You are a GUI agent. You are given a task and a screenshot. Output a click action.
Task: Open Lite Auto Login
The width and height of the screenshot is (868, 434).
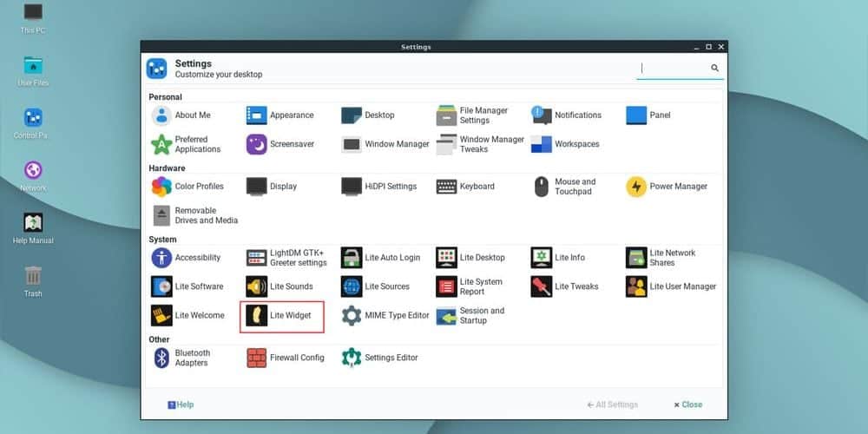pos(381,258)
